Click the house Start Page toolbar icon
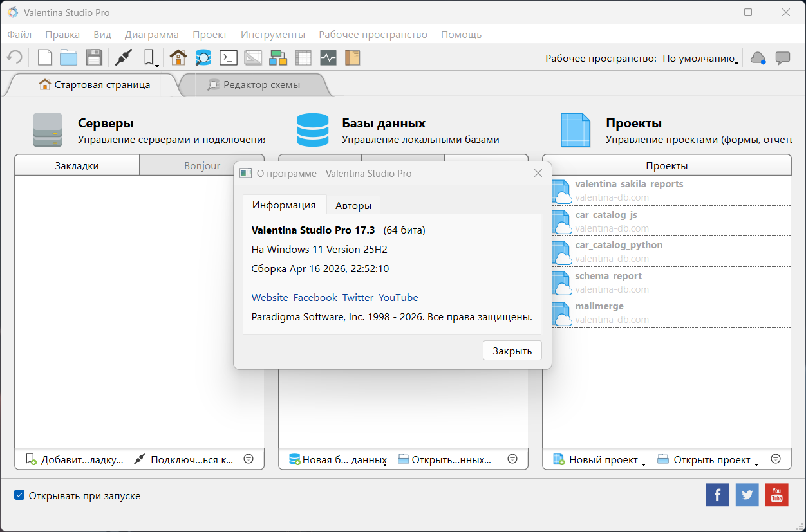Image resolution: width=806 pixels, height=532 pixels. tap(178, 57)
